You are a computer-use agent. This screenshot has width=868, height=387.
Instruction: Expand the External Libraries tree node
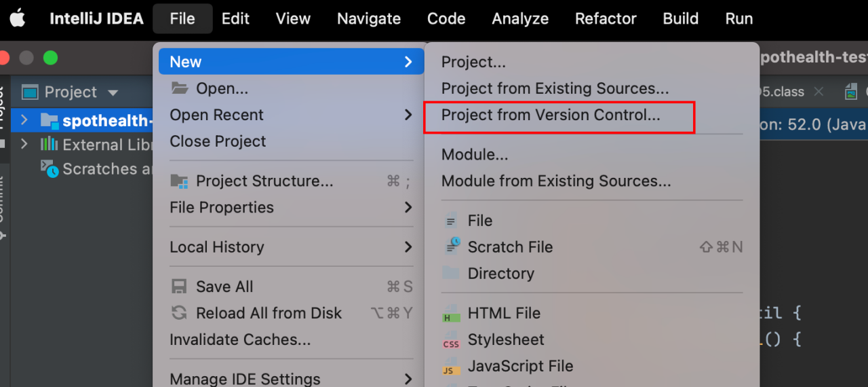(24, 144)
